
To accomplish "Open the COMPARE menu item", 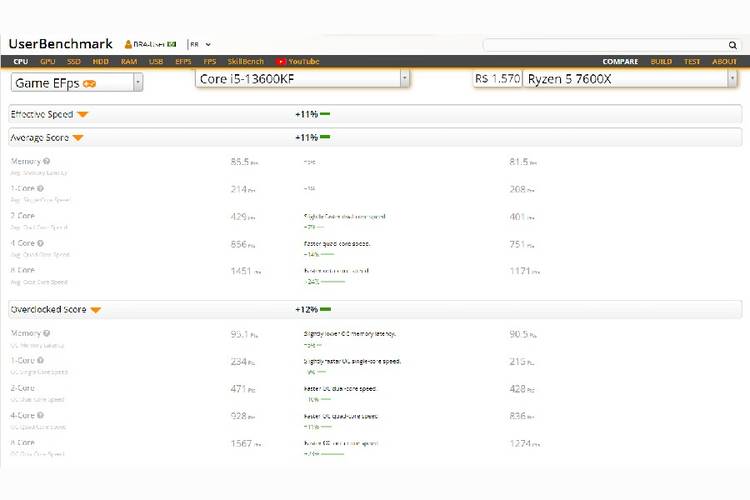I will click(x=620, y=61).
